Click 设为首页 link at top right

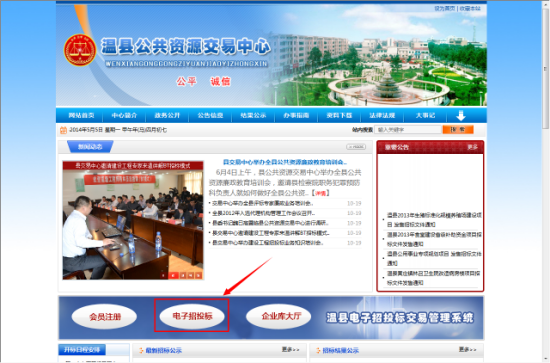tap(445, 8)
